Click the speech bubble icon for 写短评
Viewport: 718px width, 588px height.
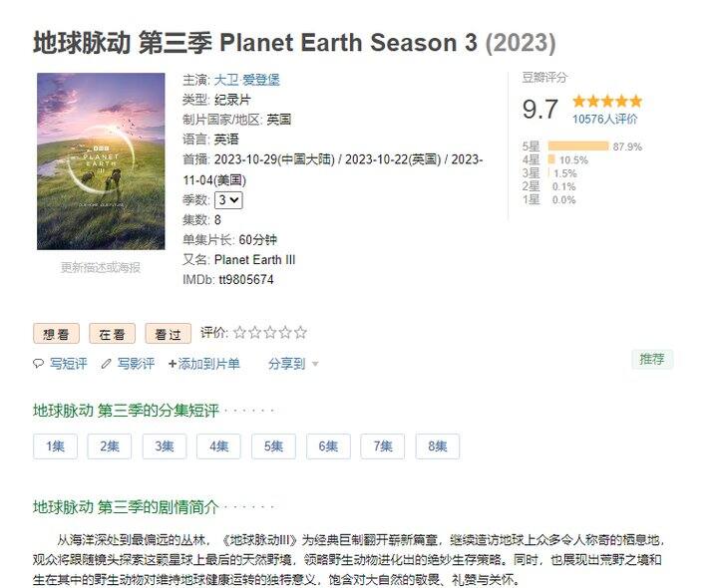pos(38,364)
